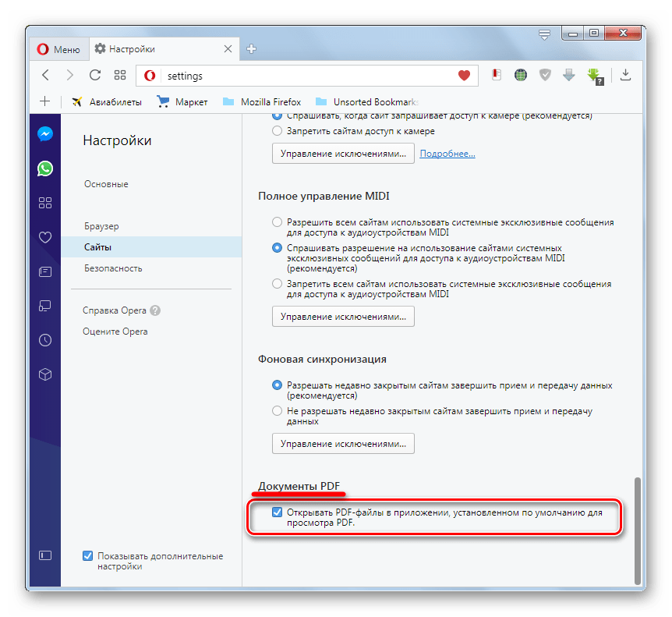Open extensions via the sidebar cube icon
Screen dimensions: 672x617
point(45,374)
